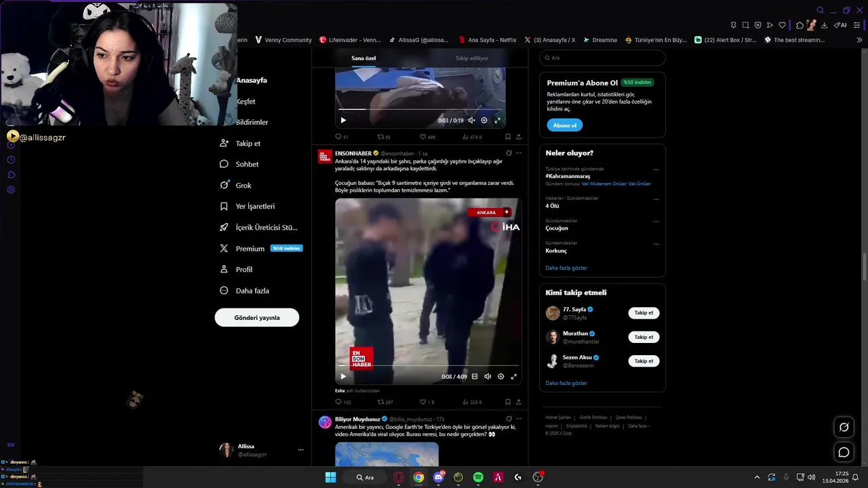Repost the post with 267 reposts

click(385, 402)
